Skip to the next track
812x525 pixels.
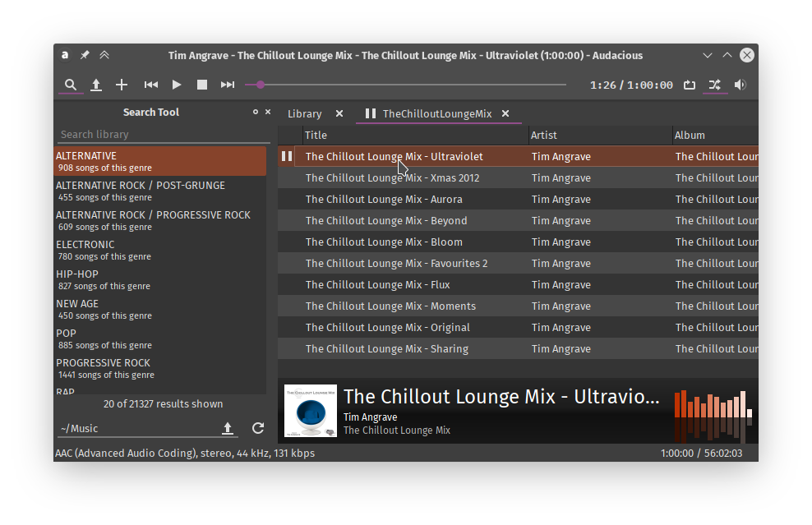(x=228, y=85)
